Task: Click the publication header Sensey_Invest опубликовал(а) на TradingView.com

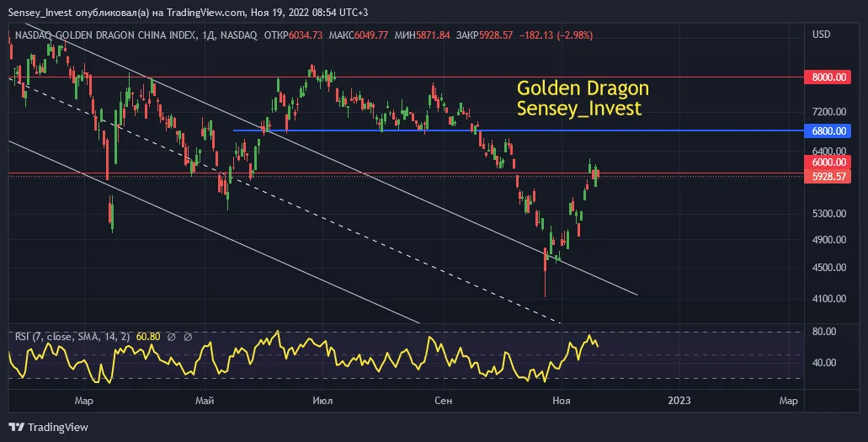Action: (126, 12)
